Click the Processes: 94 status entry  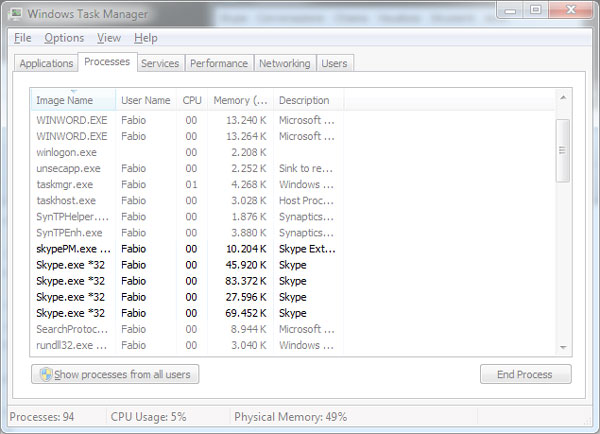point(42,417)
